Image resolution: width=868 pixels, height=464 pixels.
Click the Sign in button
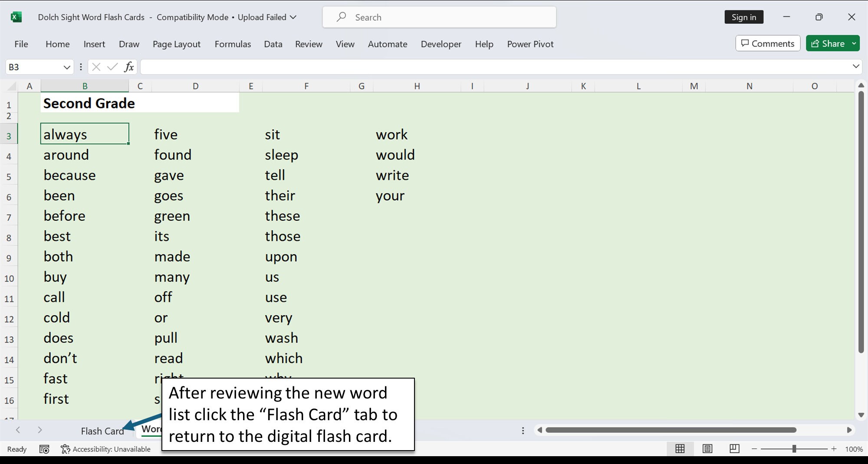[x=743, y=17]
